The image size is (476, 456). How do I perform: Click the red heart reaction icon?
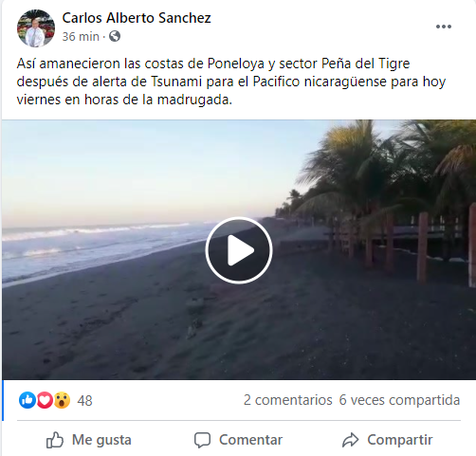[x=45, y=400]
